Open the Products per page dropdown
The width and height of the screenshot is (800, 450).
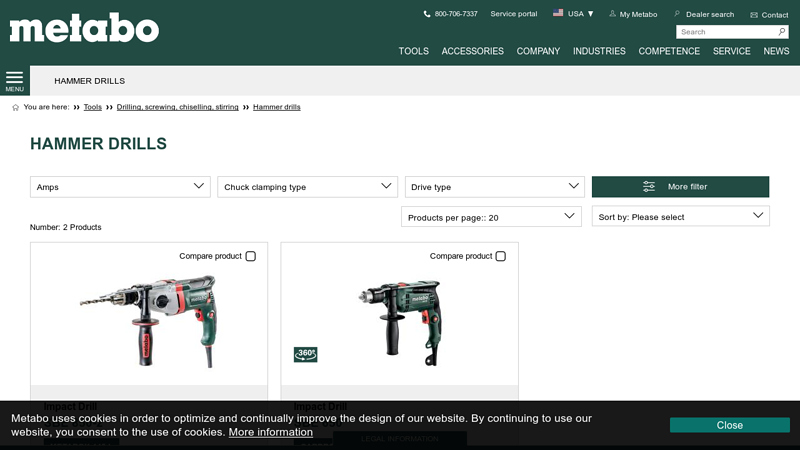[491, 217]
